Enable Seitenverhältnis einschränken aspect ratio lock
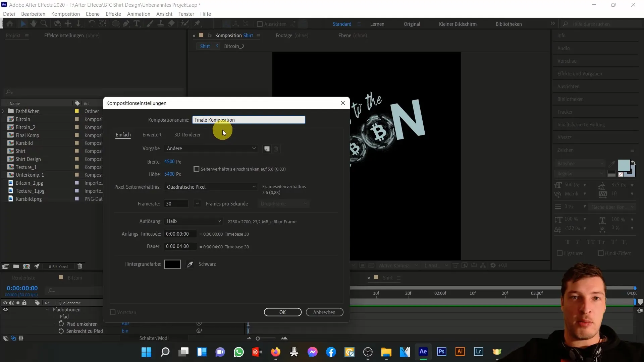The image size is (644, 362). 196,168
